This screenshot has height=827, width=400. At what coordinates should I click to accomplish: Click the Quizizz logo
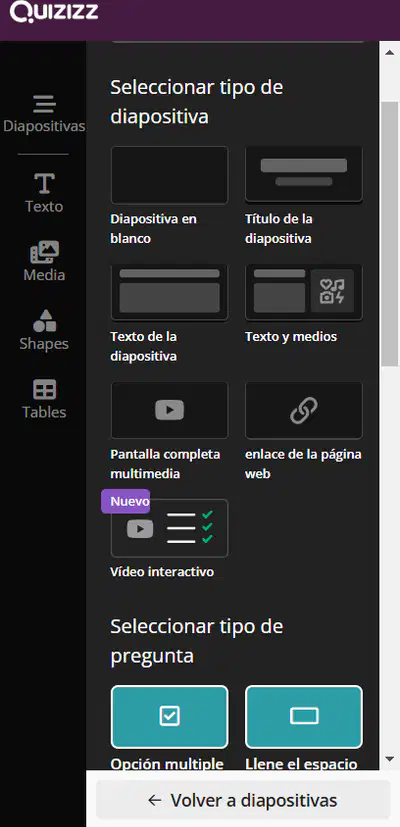(54, 11)
